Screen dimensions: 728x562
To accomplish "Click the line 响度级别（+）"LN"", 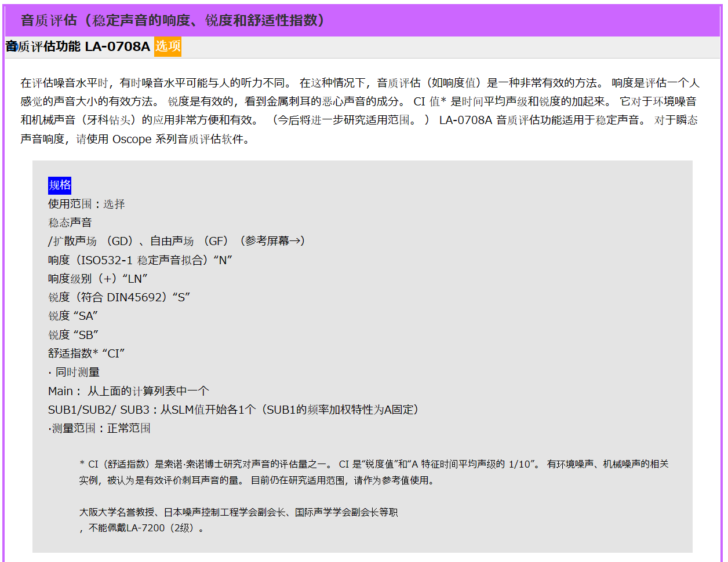I will 98,279.
